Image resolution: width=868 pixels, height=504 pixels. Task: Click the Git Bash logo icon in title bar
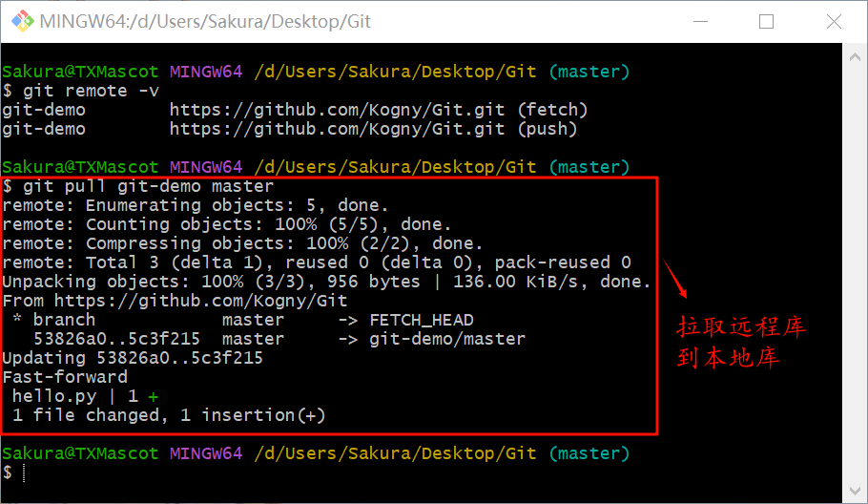tap(22, 21)
